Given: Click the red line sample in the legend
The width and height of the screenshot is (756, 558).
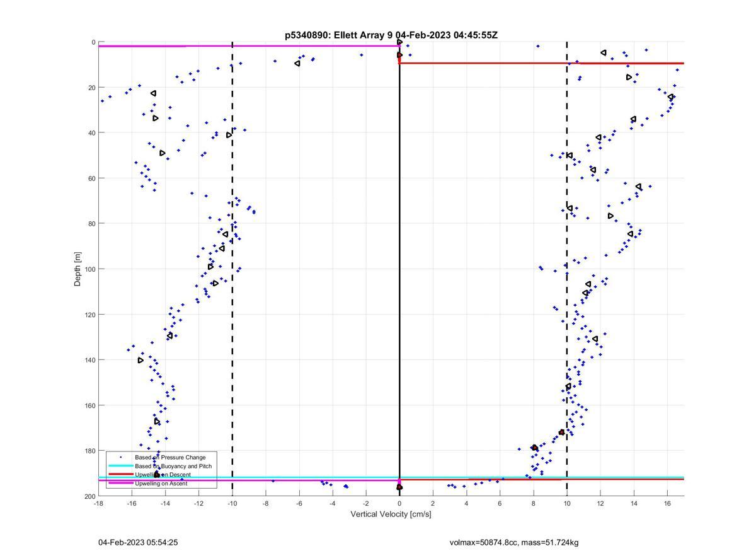Looking at the screenshot, I should point(120,474).
